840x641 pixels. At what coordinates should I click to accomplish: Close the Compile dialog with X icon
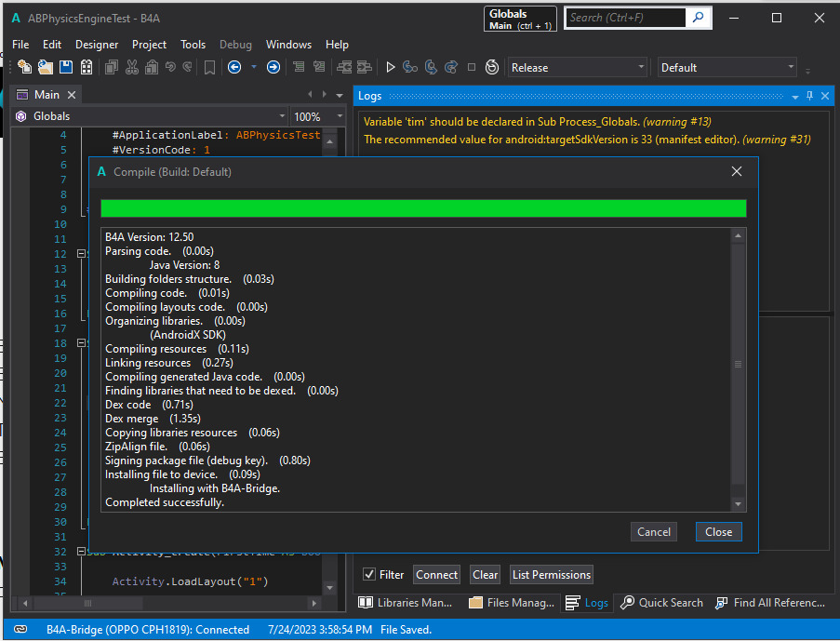point(737,171)
